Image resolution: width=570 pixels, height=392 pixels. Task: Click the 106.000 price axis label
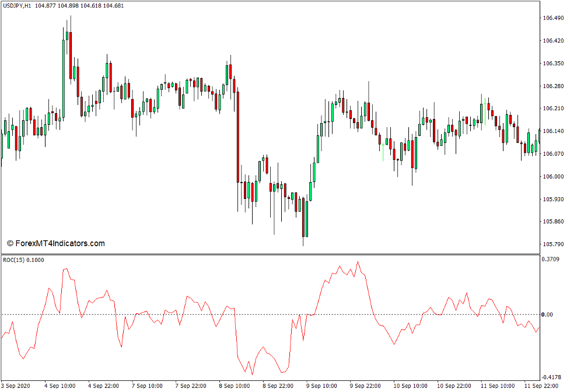553,176
